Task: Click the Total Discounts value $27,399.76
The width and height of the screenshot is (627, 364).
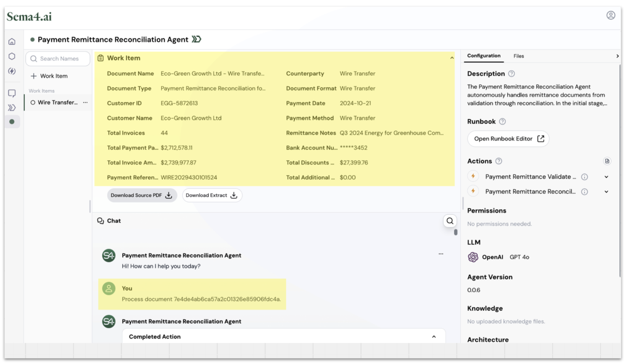Action: click(354, 163)
